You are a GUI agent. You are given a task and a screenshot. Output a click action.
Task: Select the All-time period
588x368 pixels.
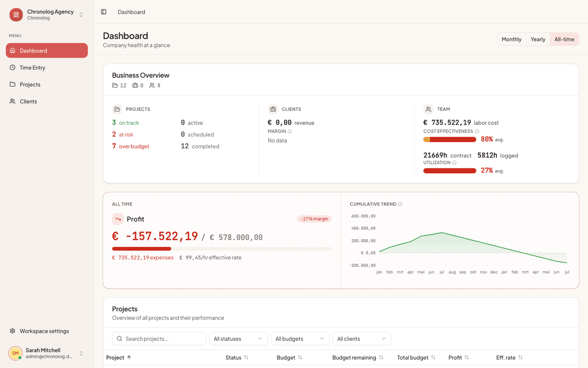tap(564, 39)
